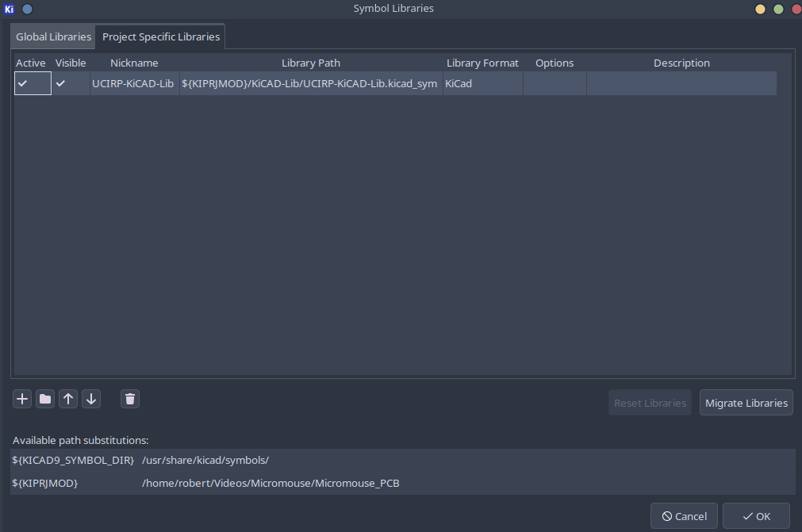Click the Library Path cell containing KIPRJMOD
802x532 pixels.
[310, 82]
